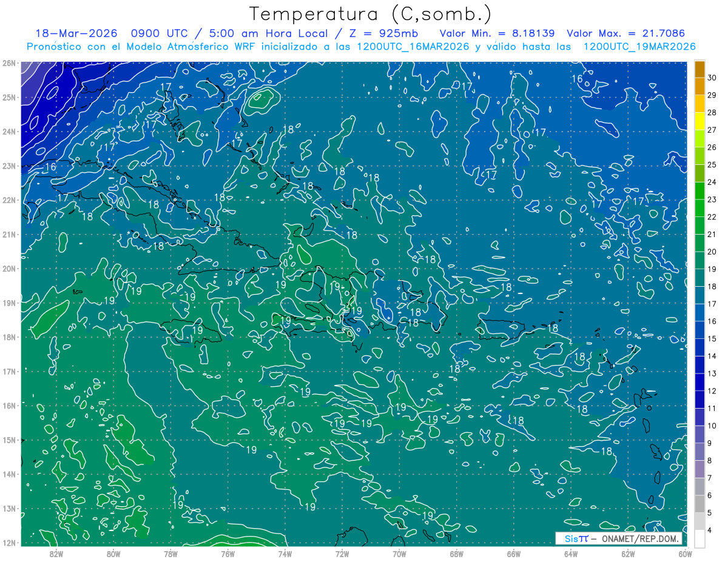
Task: Click the yellow color bar segment between 27 and 28
Action: pos(699,121)
